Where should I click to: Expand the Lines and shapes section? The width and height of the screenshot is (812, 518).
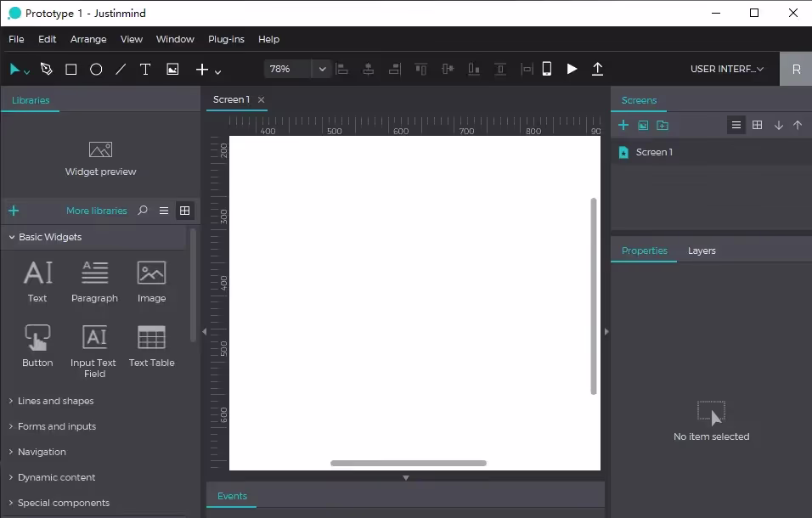(55, 401)
